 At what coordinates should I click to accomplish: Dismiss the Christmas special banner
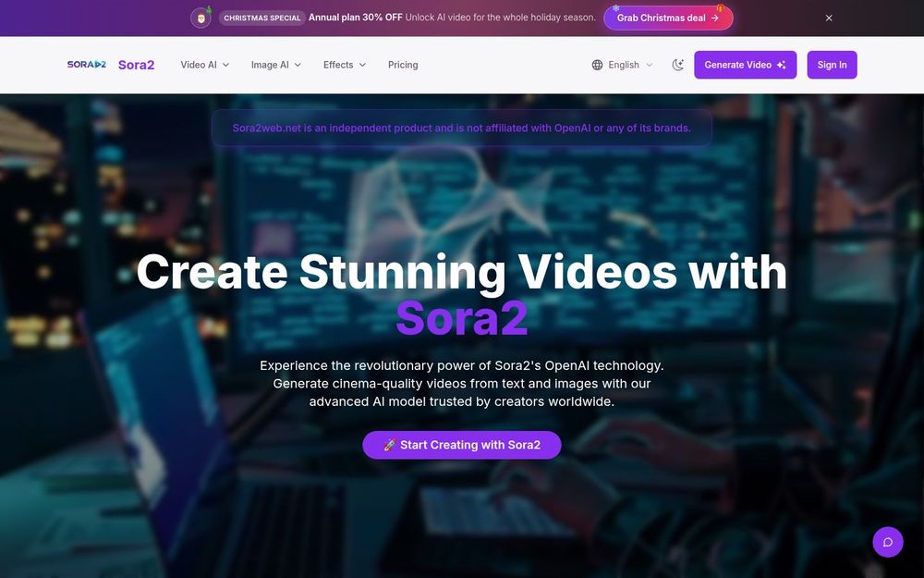pyautogui.click(x=829, y=18)
